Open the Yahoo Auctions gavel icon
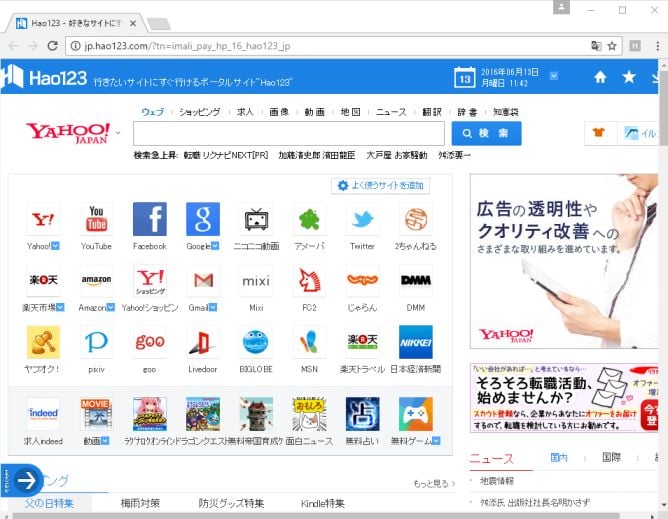Image resolution: width=668 pixels, height=519 pixels. [x=43, y=342]
